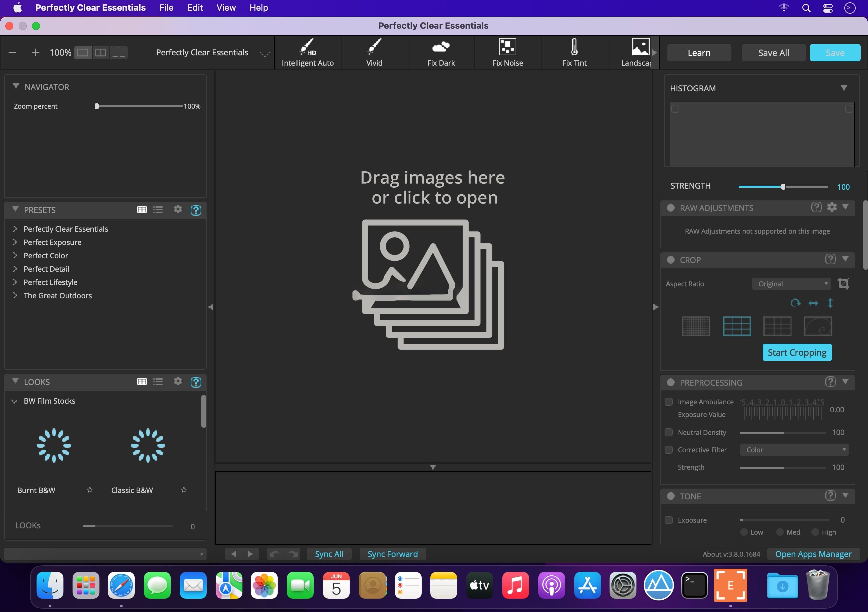Toggle the Corrective Filter checkbox on

[x=668, y=449]
